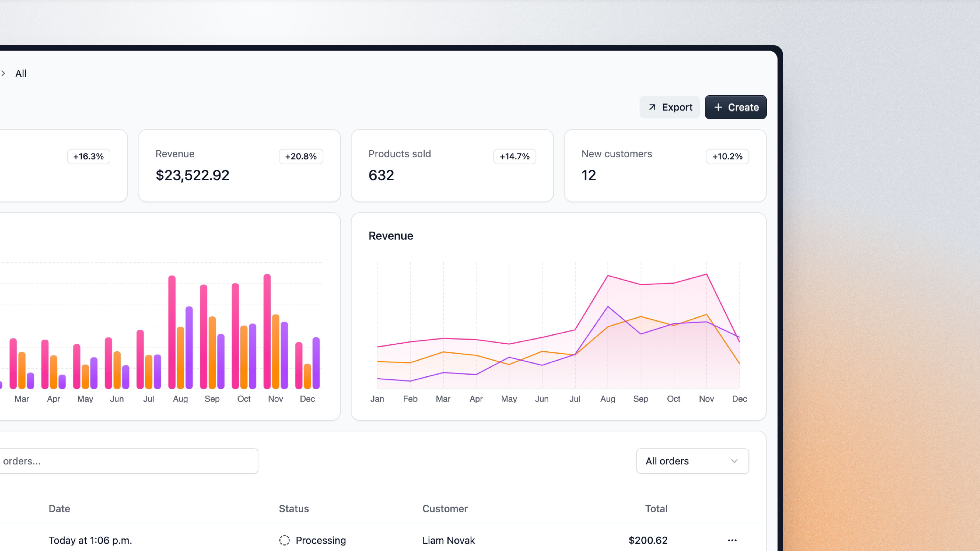Click the Processing status spinner icon
Viewport: 980px width, 551px height.
tap(284, 540)
